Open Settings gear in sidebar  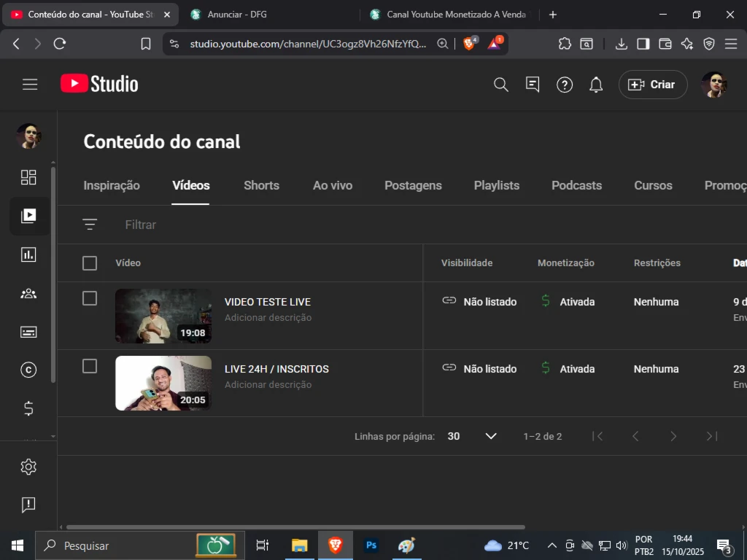pos(28,467)
